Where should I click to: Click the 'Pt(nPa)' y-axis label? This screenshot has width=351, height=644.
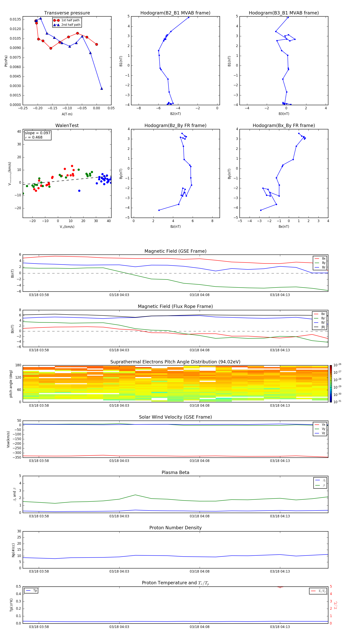tap(6, 61)
